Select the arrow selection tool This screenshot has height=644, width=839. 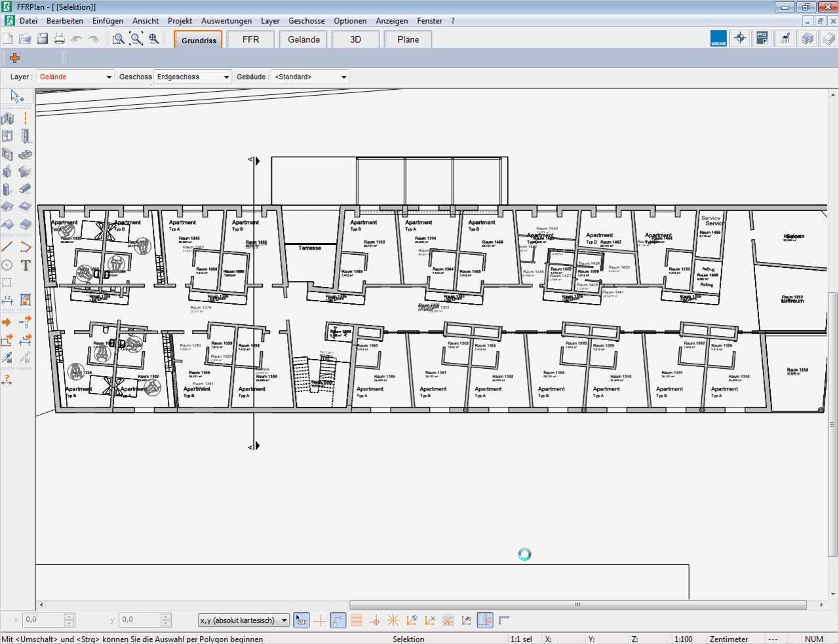[17, 97]
